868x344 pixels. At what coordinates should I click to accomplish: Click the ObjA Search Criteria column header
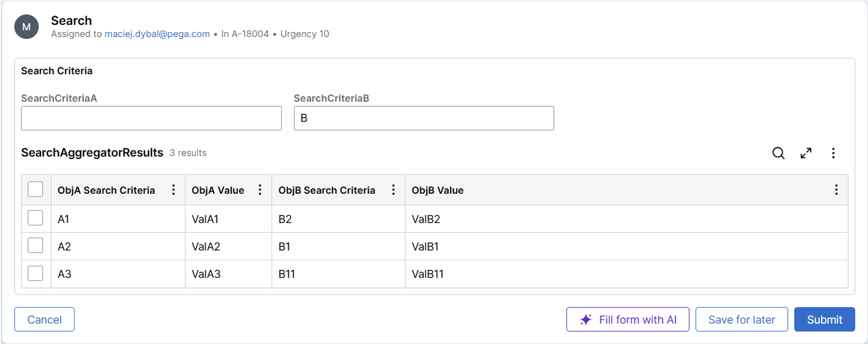point(106,190)
